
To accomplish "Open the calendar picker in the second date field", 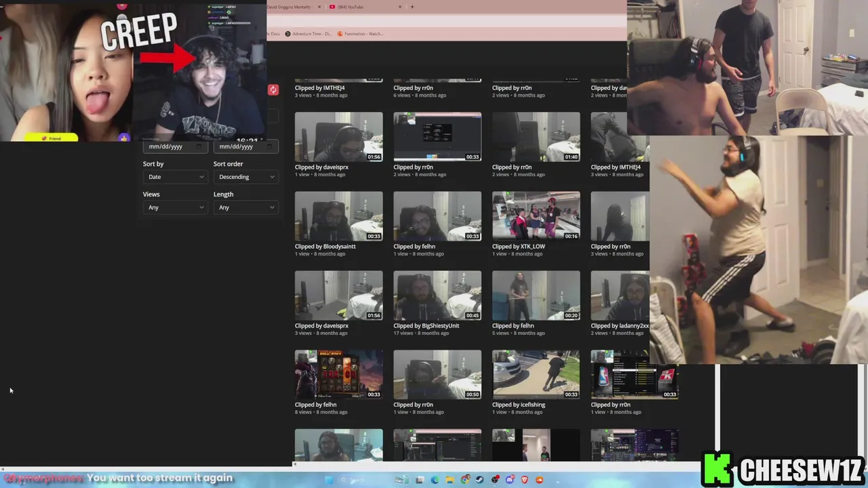I will click(269, 146).
